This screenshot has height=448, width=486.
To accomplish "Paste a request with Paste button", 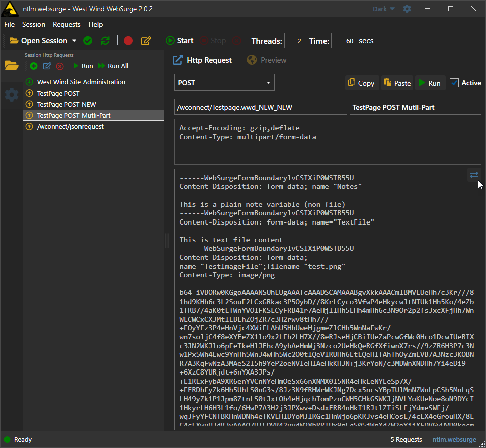I will coord(397,83).
